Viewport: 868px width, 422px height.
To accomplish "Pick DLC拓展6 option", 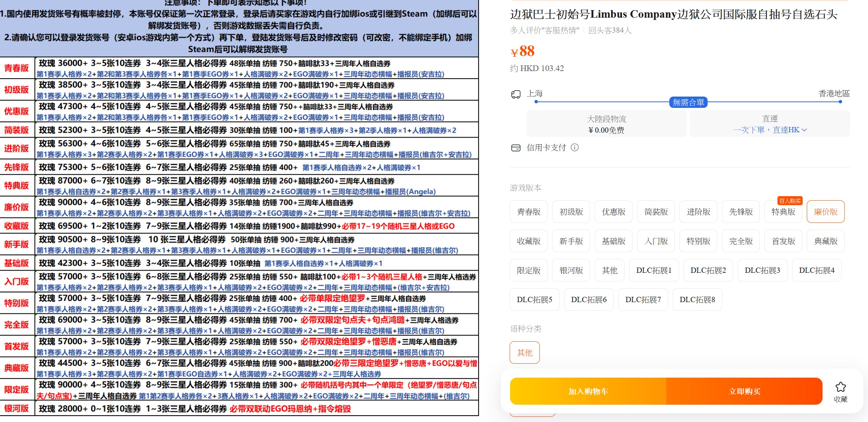I will point(589,300).
